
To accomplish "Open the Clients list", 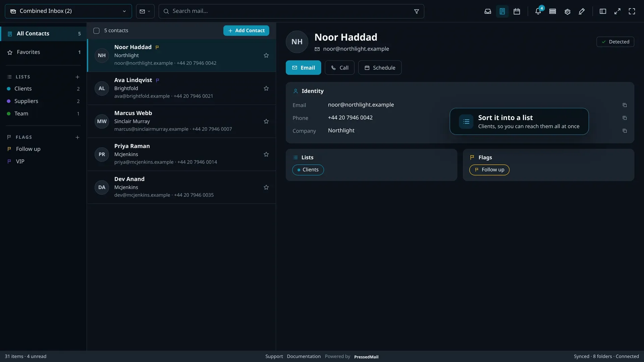I will coord(43,89).
